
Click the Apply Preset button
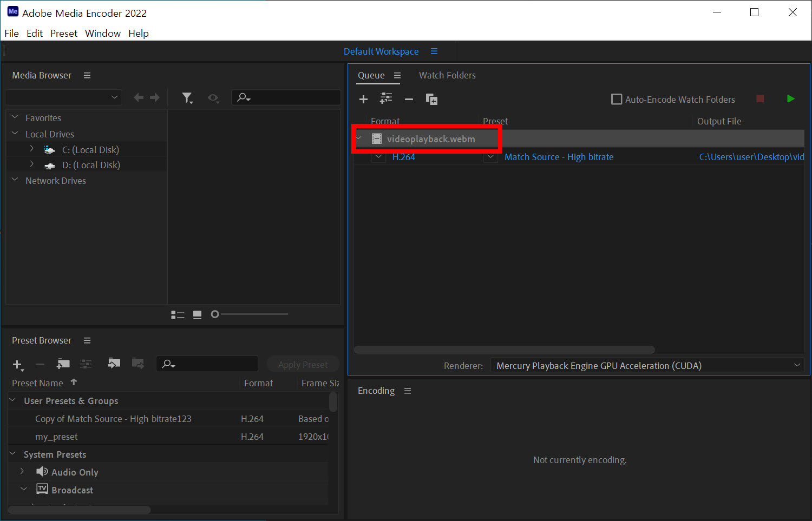(x=303, y=364)
